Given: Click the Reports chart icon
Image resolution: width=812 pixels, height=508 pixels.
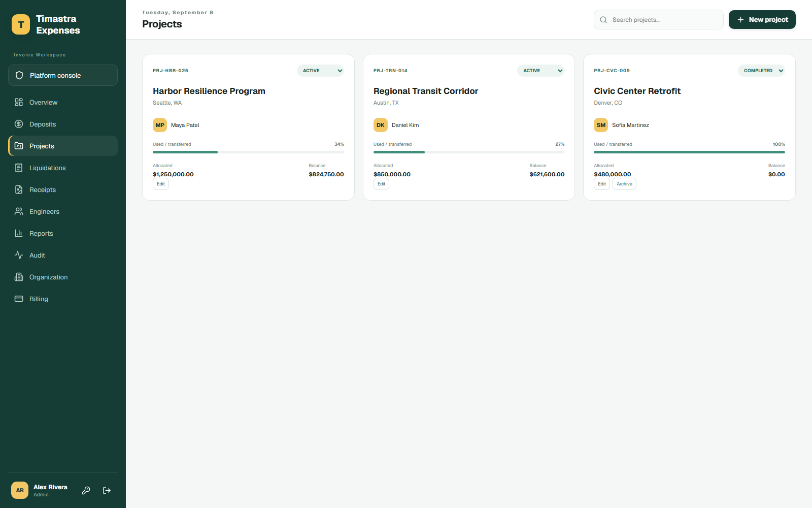Looking at the screenshot, I should click(x=19, y=233).
